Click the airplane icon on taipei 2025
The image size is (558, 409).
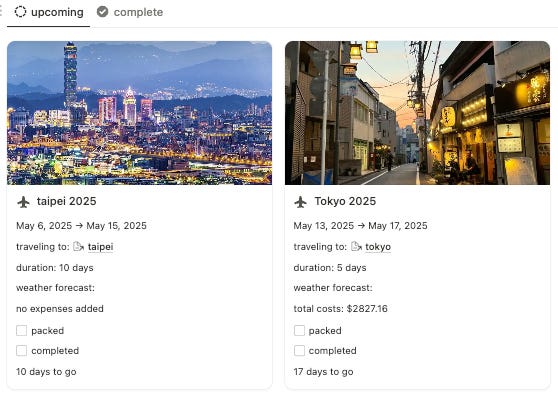[23, 202]
